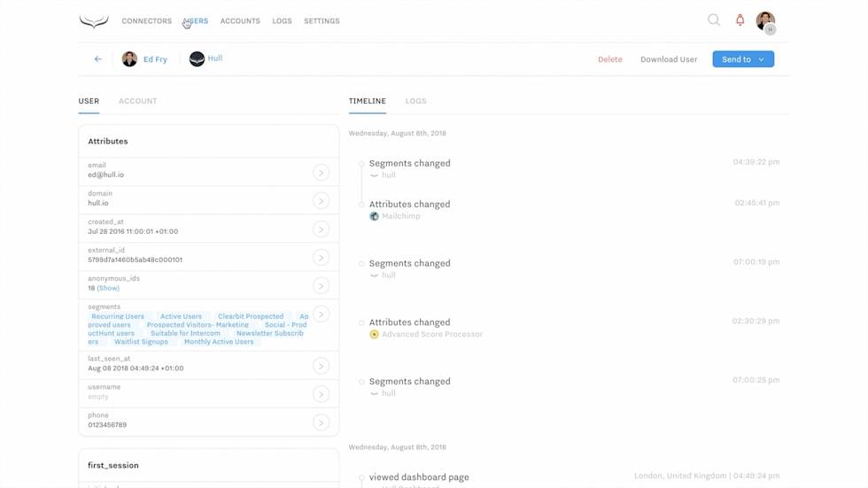
Task: Expand the email attribute row arrow
Action: click(x=321, y=173)
